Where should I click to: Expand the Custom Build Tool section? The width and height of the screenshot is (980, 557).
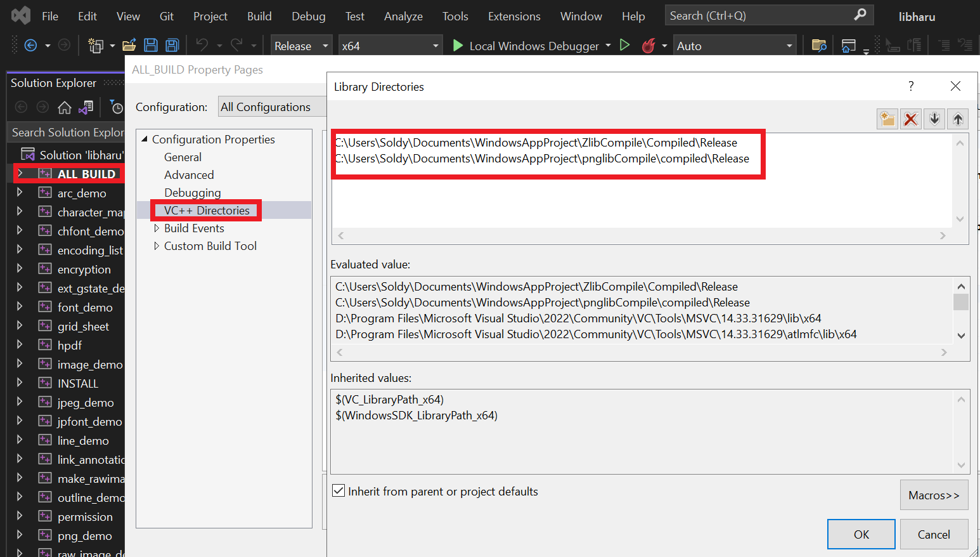[157, 246]
